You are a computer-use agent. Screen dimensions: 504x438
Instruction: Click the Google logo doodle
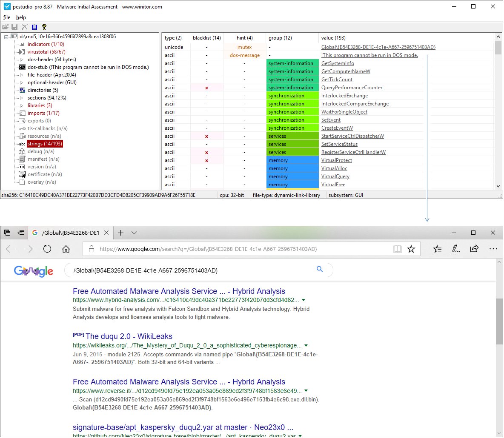pos(34,272)
